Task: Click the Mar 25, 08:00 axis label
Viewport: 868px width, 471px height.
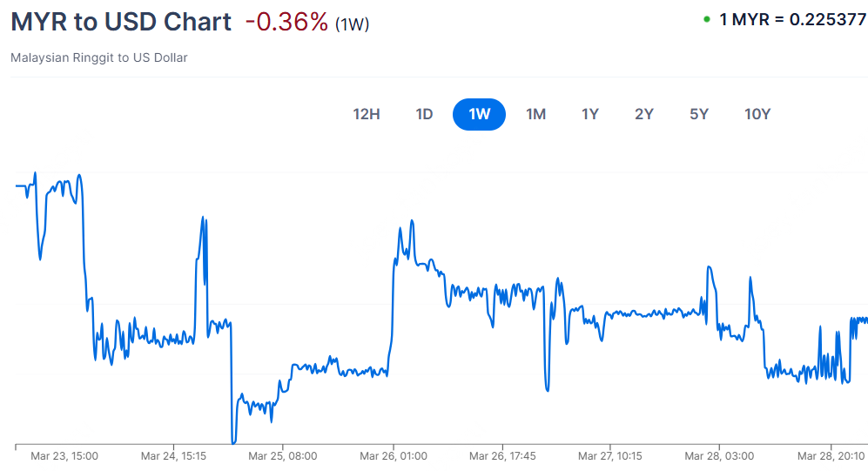Action: pos(282,455)
